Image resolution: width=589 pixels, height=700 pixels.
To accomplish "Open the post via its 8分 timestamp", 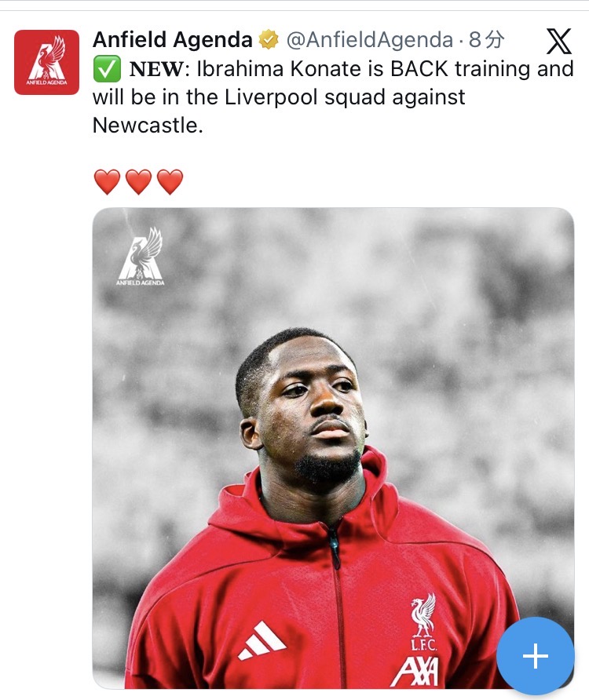I will (x=487, y=40).
